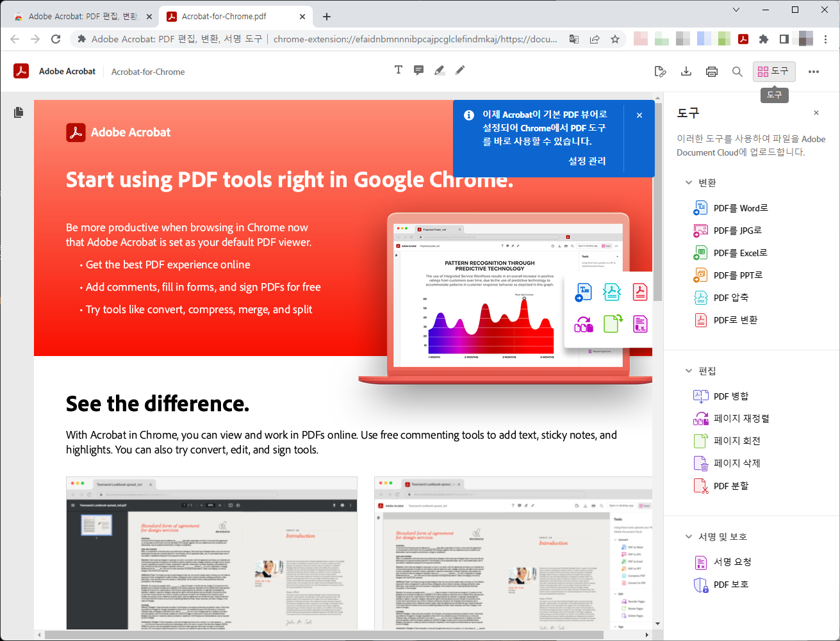This screenshot has width=840, height=641.
Task: Open the search magnifier in Acrobat toolbar
Action: 737,72
